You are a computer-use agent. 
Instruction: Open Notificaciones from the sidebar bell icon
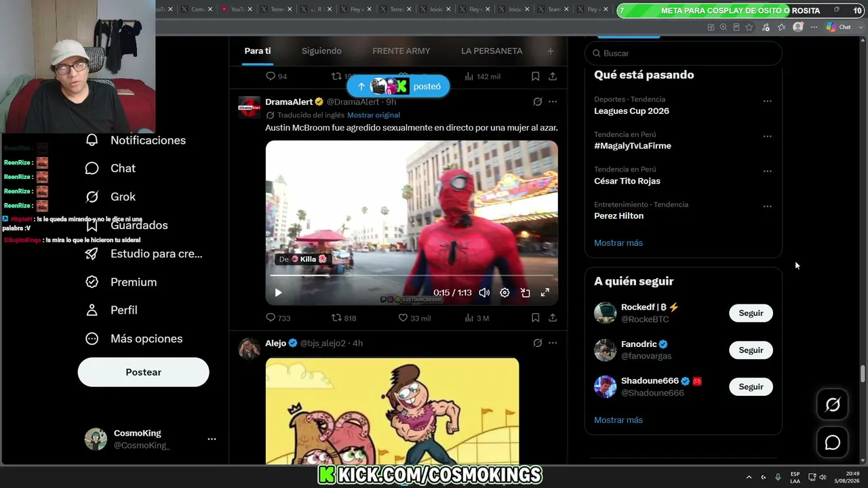[92, 140]
